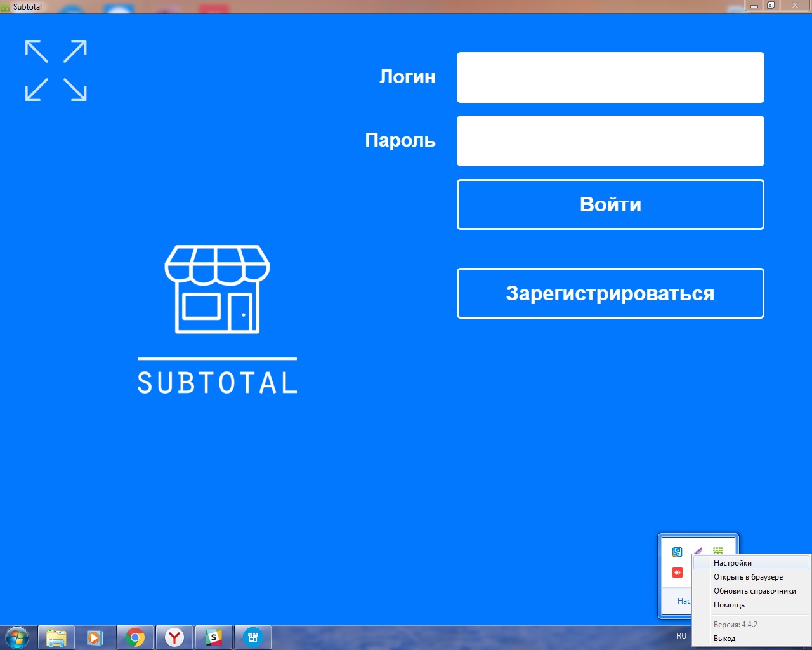Screen dimensions: 812x650
Task: Open Windows Explorer from the taskbar
Action: [x=56, y=637]
